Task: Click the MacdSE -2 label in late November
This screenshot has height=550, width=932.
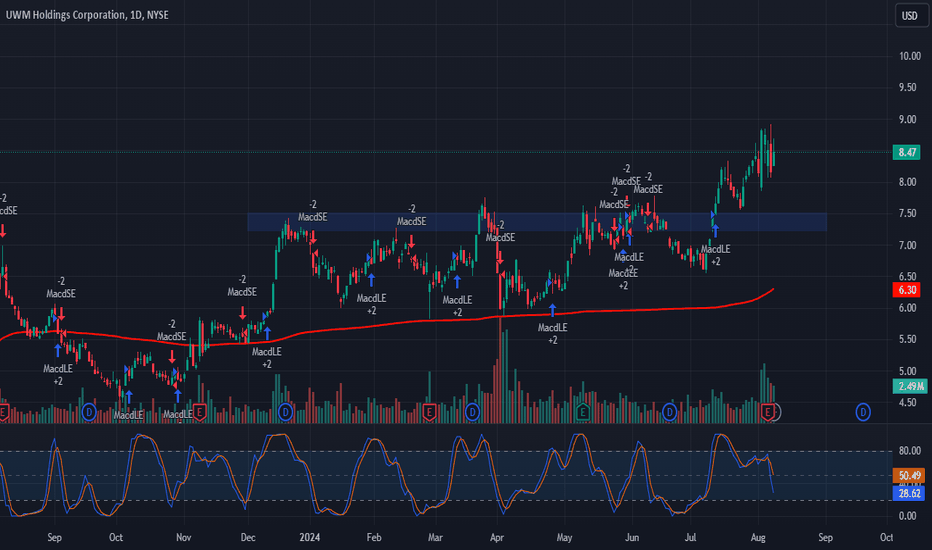Action: pos(242,285)
